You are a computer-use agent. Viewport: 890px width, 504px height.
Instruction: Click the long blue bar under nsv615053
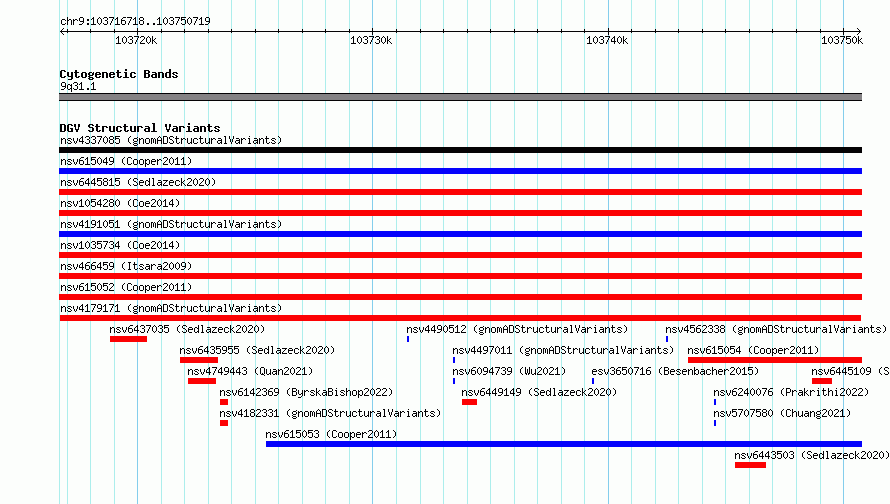(x=564, y=444)
